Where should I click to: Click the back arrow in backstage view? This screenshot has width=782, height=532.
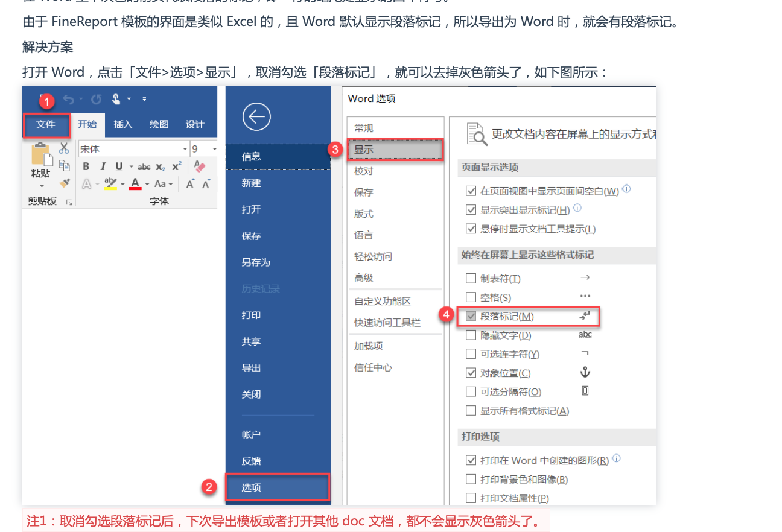pos(256,116)
